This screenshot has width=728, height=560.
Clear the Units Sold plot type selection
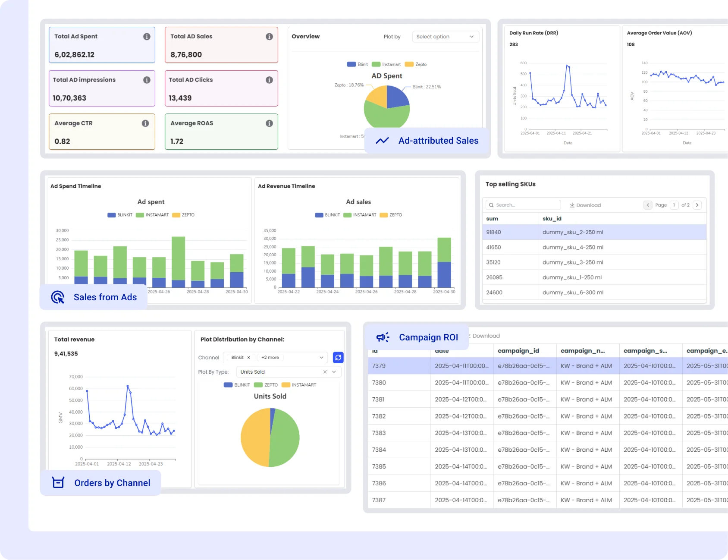click(325, 372)
